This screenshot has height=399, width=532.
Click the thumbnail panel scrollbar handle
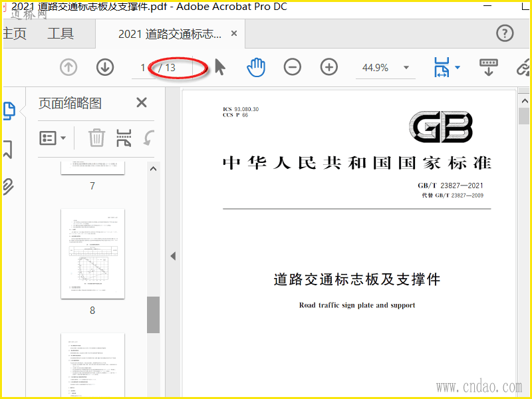tap(154, 315)
